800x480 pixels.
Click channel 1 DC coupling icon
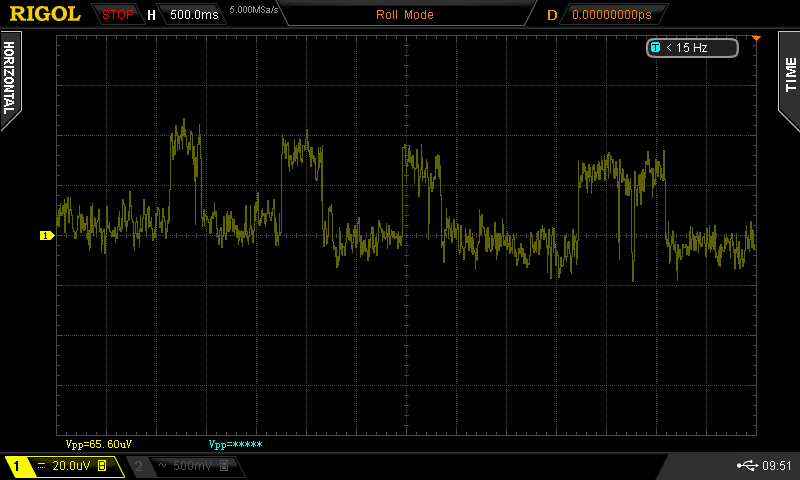(41, 466)
